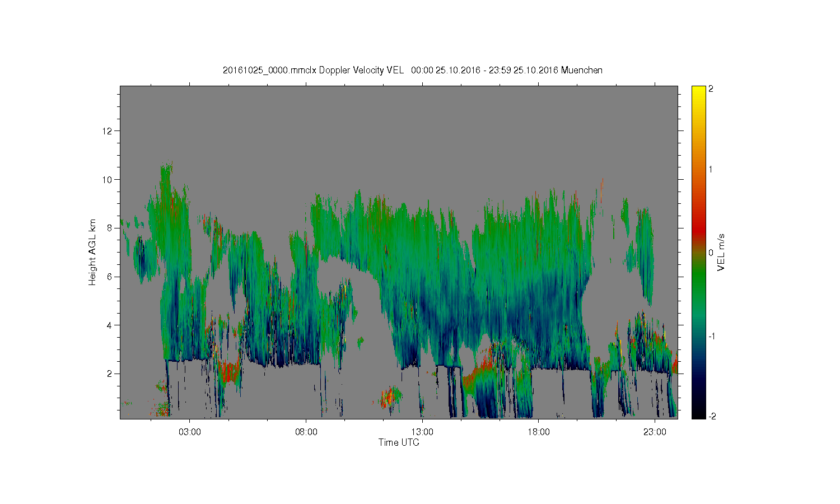Image resolution: width=840 pixels, height=504 pixels.
Task: Click the plot title text at top
Action: coord(412,71)
